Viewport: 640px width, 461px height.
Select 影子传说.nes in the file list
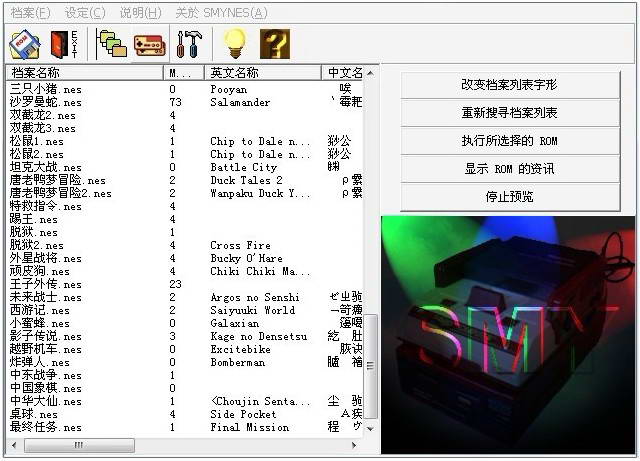46,336
